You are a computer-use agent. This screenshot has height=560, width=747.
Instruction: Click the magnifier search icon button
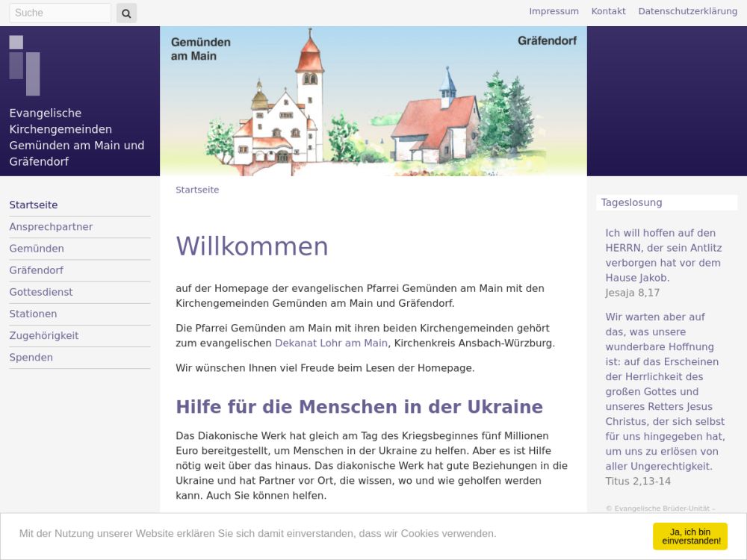(126, 13)
